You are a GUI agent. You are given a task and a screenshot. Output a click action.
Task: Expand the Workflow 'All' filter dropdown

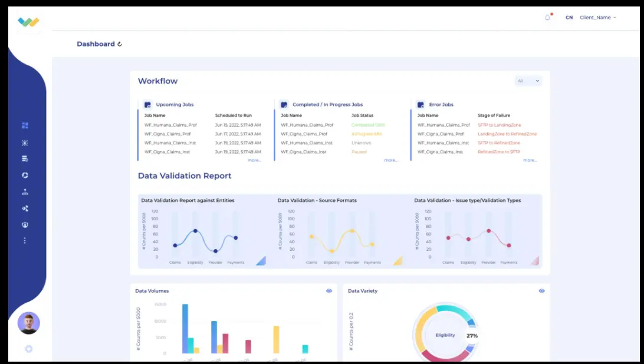tap(528, 81)
